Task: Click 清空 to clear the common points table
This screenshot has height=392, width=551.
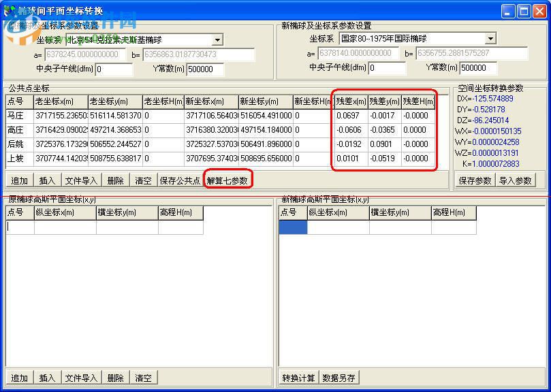Action: [144, 179]
